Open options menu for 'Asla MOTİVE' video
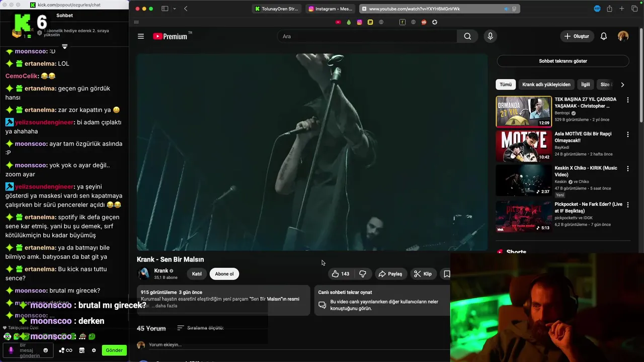Viewport: 644px width, 362px height. (x=627, y=135)
